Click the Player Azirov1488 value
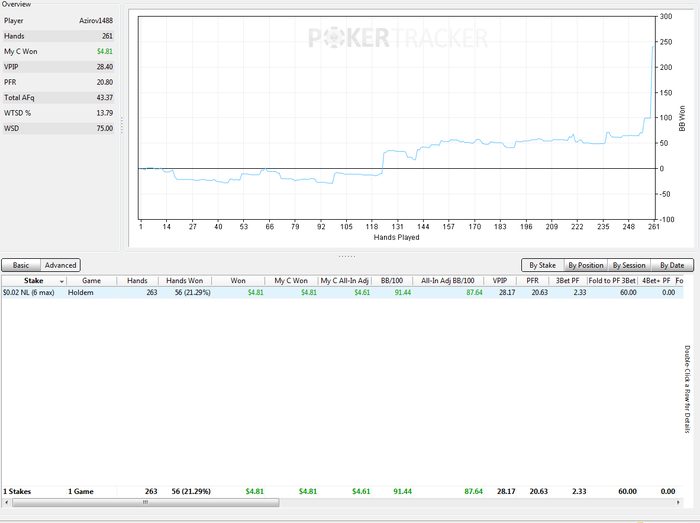Image resolution: width=700 pixels, height=523 pixels. [96, 21]
